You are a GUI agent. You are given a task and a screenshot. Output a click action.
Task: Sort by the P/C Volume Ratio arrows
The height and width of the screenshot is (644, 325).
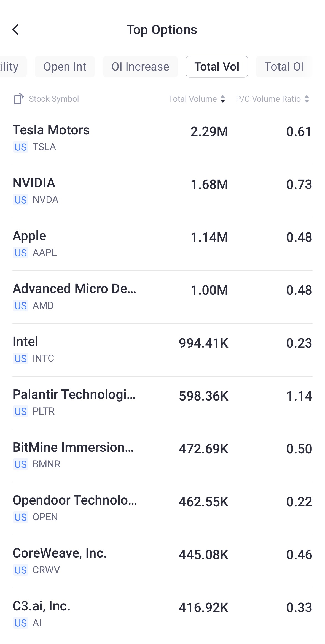307,99
